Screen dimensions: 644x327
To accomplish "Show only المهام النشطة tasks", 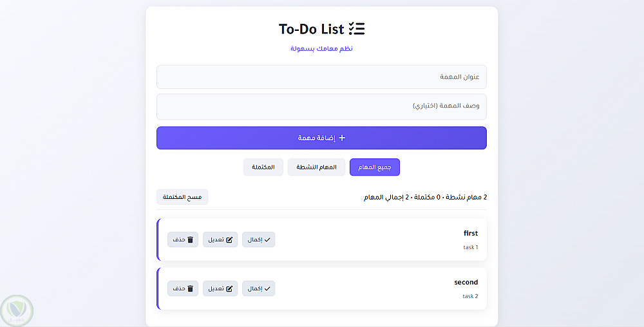I will coord(316,167).
